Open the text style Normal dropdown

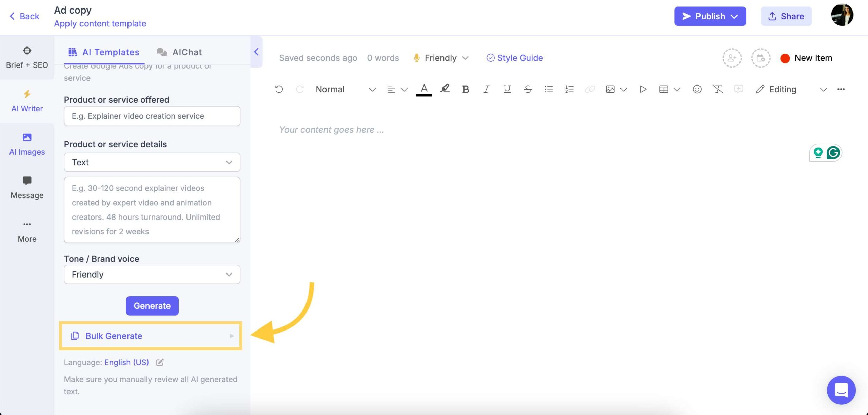pyautogui.click(x=344, y=89)
